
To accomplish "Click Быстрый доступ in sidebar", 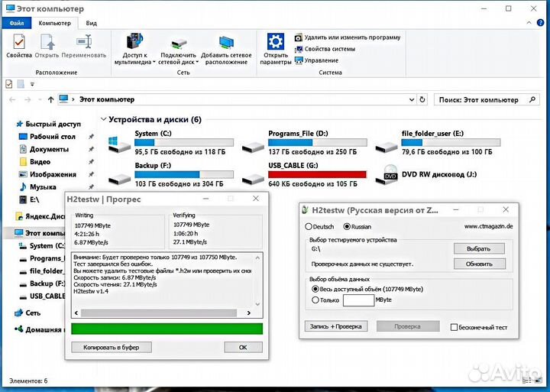I will coord(53,124).
